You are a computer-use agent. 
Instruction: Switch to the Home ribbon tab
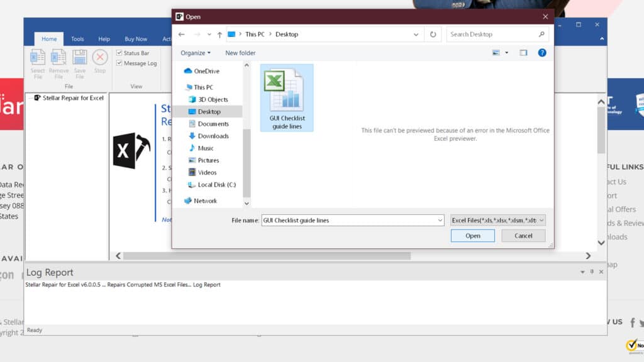pos(49,39)
